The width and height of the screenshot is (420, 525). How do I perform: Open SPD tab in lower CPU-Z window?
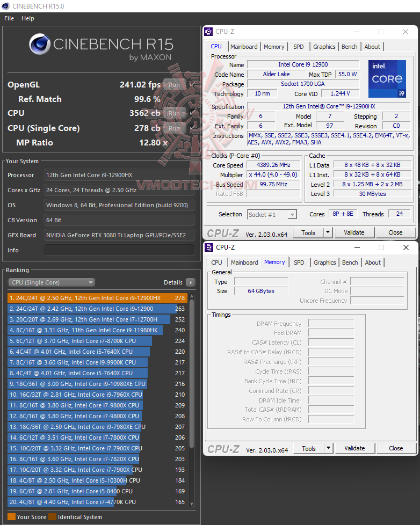point(299,262)
